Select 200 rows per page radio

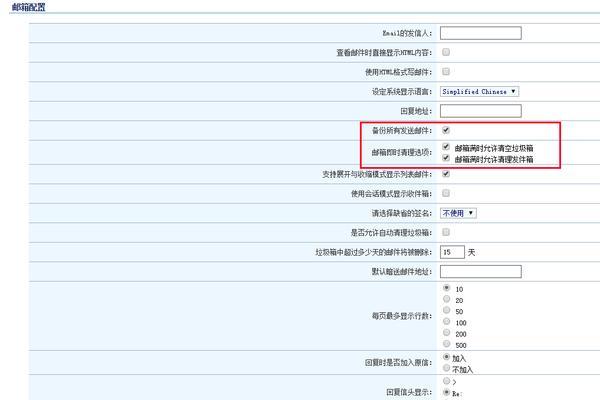click(x=446, y=333)
